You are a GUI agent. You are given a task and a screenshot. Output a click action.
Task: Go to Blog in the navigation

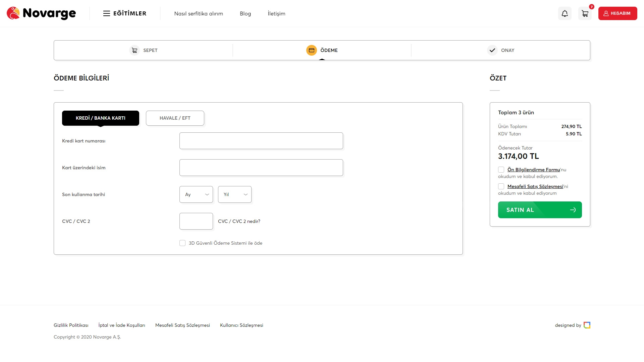click(245, 13)
